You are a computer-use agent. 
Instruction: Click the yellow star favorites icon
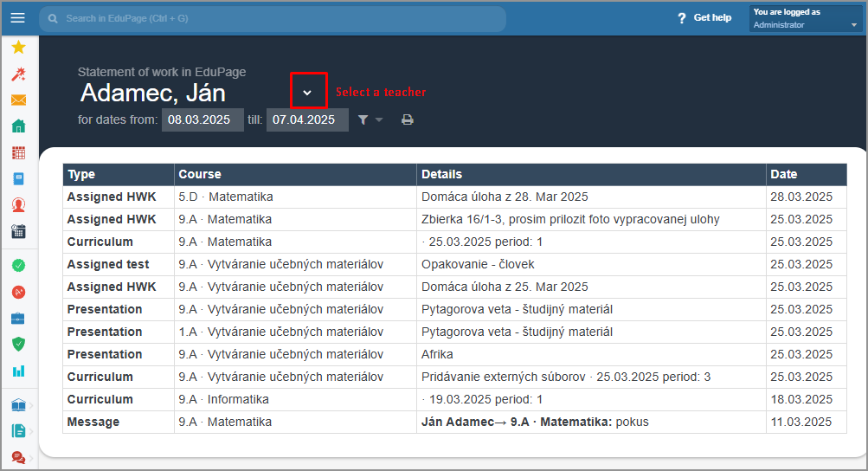tap(18, 47)
